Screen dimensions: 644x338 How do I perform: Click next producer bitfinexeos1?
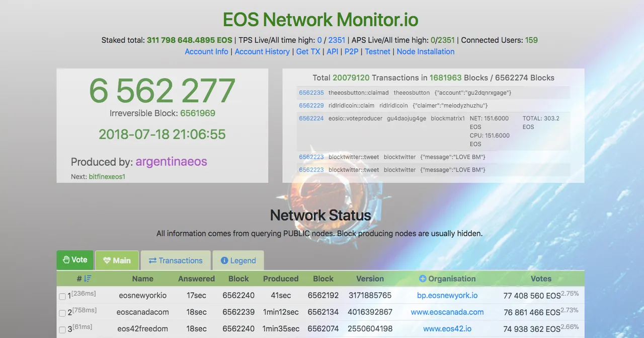point(107,177)
